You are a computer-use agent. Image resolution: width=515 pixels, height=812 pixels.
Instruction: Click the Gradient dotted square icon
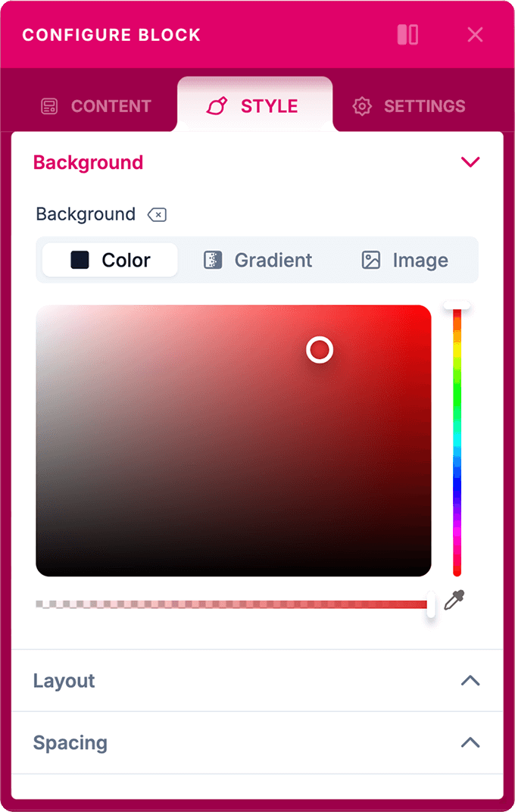(213, 261)
